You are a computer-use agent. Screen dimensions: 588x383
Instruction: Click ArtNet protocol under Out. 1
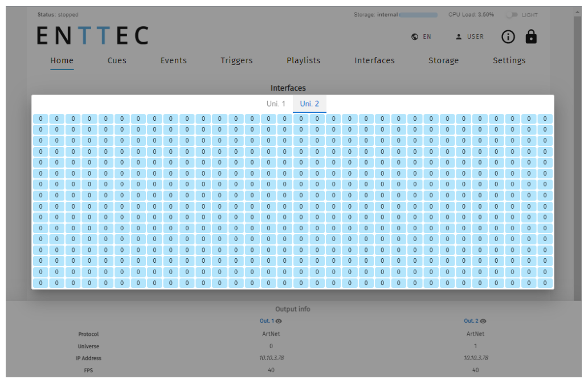[x=271, y=334]
